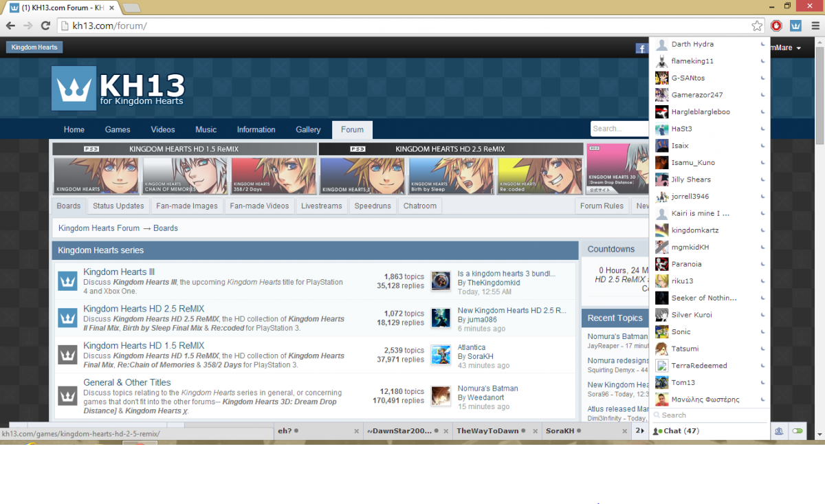This screenshot has width=825, height=504.
Task: Open the Videos navigation tab
Action: click(x=163, y=129)
